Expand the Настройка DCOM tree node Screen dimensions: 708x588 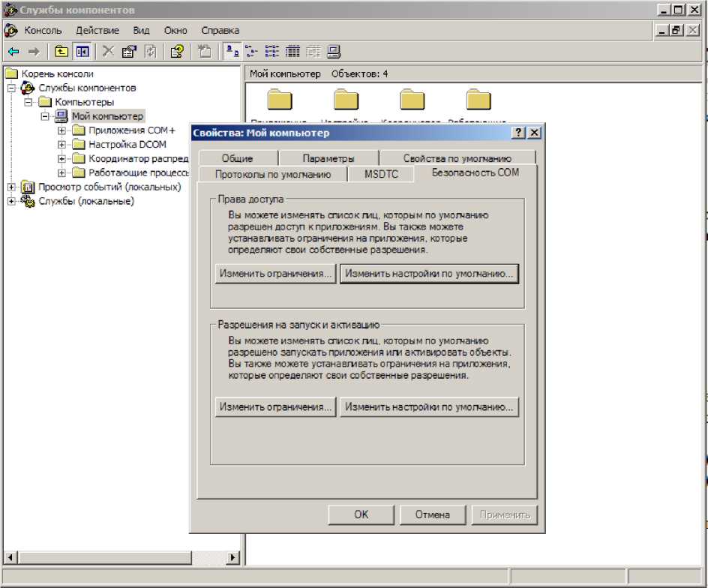coord(62,145)
